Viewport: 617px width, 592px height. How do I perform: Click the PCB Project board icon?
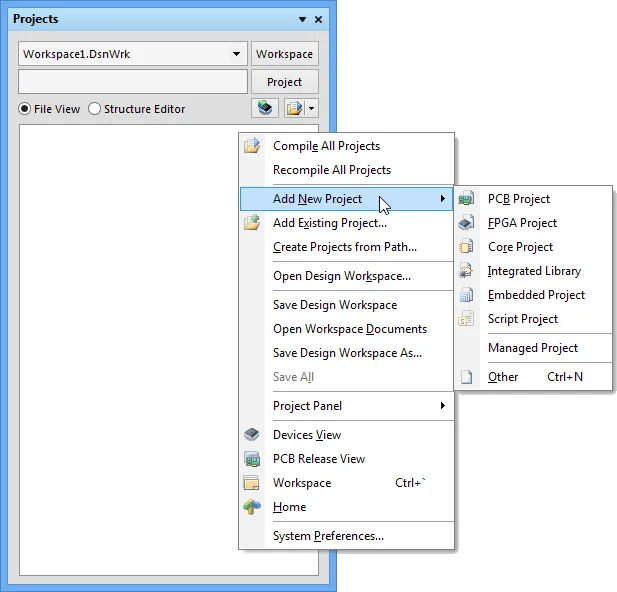click(x=466, y=198)
